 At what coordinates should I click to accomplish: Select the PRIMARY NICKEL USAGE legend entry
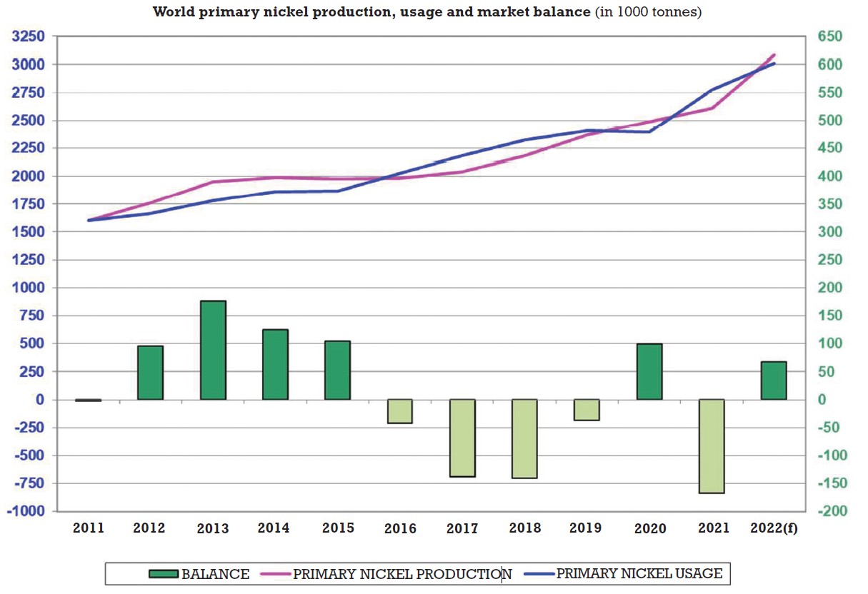pyautogui.click(x=622, y=573)
